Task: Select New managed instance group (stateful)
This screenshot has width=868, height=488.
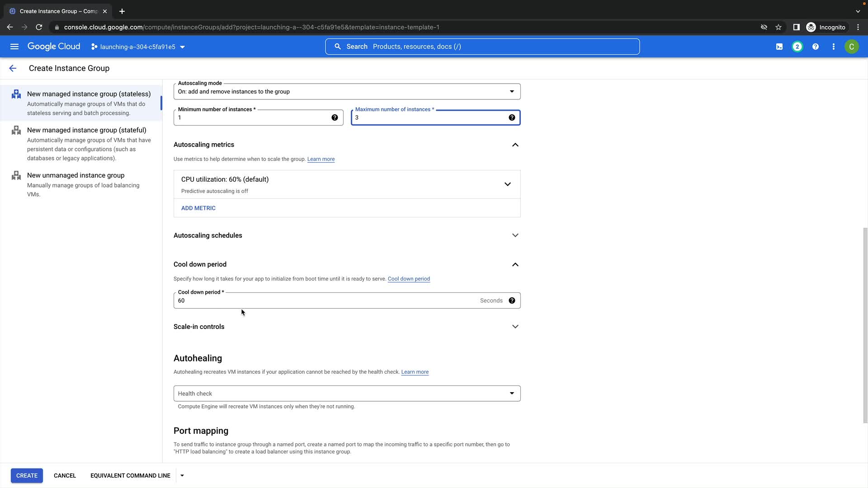Action: [x=86, y=130]
